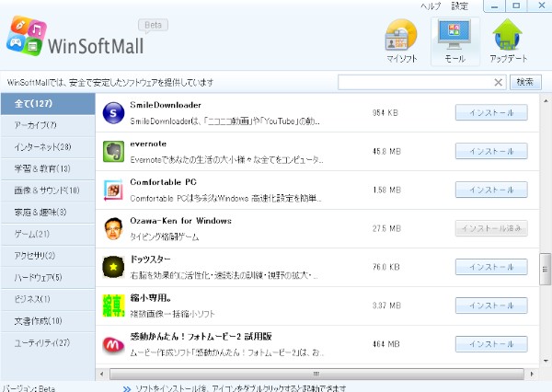Click the horizontal scrollbar thumb
This screenshot has height=392, width=552.
pyautogui.click(x=316, y=374)
